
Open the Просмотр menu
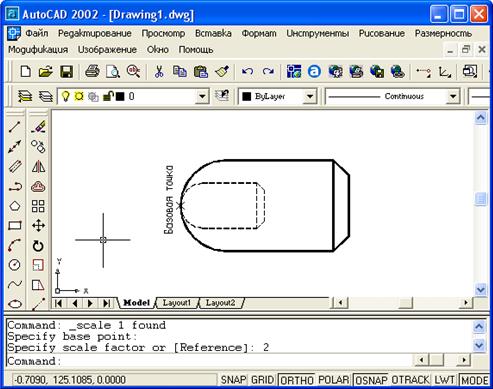pyautogui.click(x=163, y=33)
